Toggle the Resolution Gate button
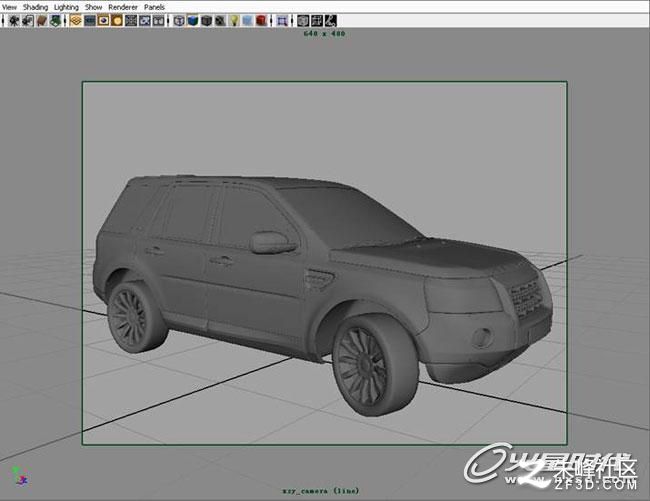Viewport: 650px width, 501px height. (103, 20)
